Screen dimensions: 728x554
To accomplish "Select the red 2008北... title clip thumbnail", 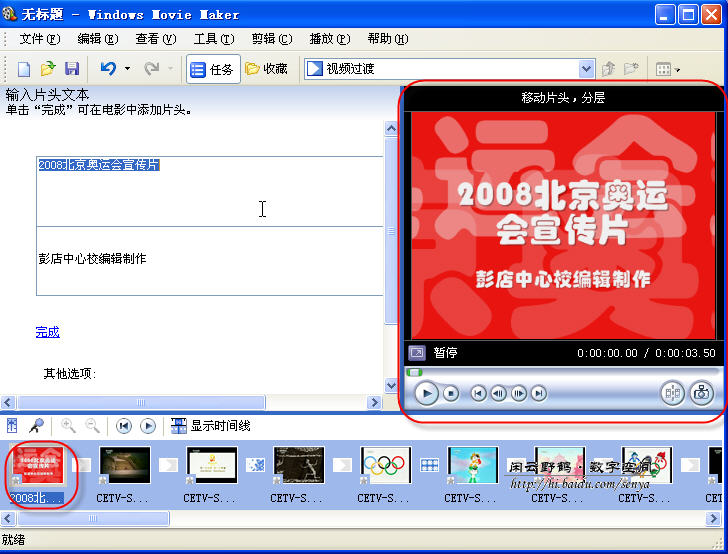I will tap(37, 465).
